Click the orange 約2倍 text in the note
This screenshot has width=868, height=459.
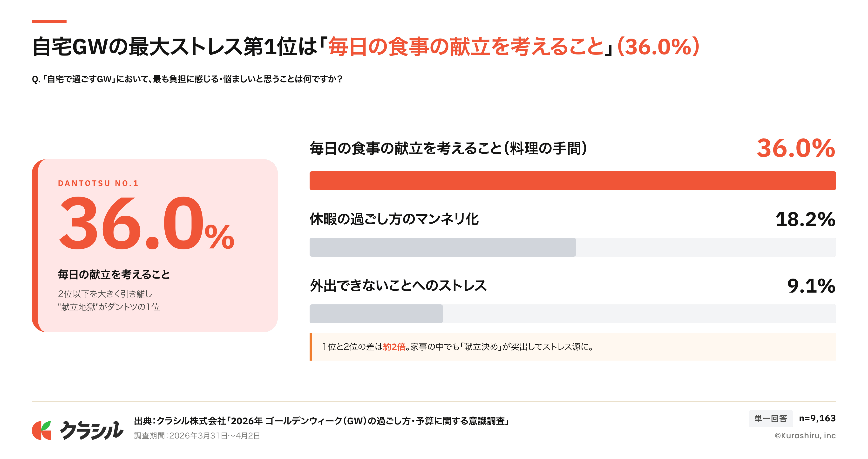click(394, 347)
